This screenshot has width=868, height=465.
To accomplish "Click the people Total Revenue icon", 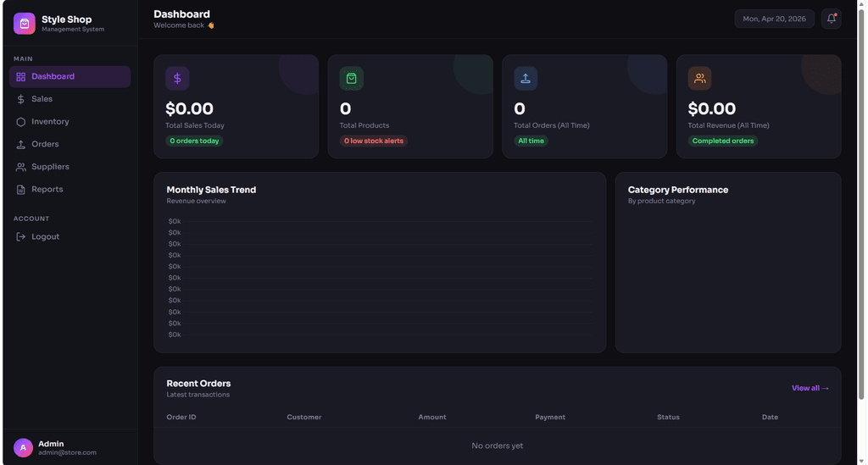I will click(699, 79).
